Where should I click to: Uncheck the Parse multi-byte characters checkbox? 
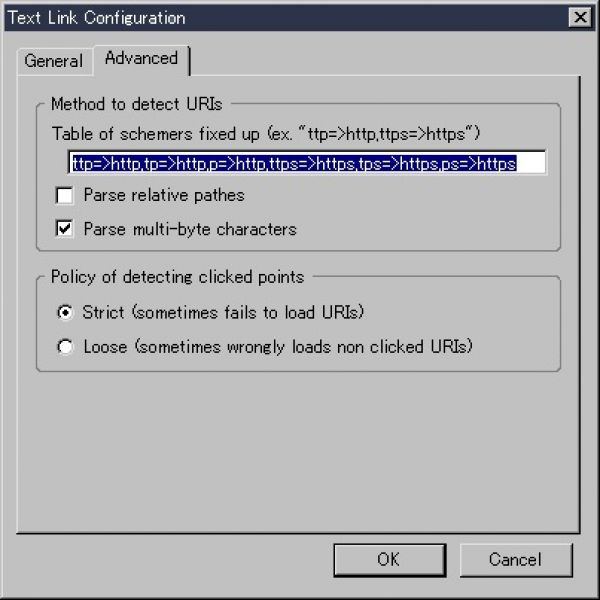(x=66, y=229)
